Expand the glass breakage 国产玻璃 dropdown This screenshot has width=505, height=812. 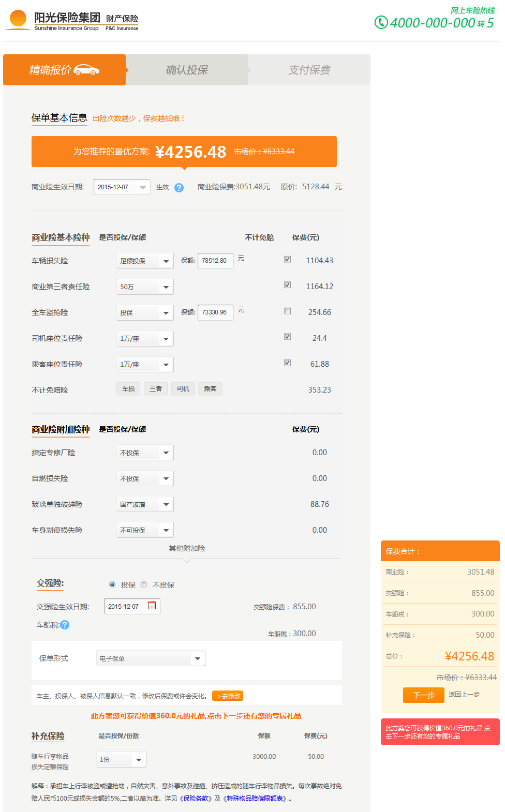[145, 504]
